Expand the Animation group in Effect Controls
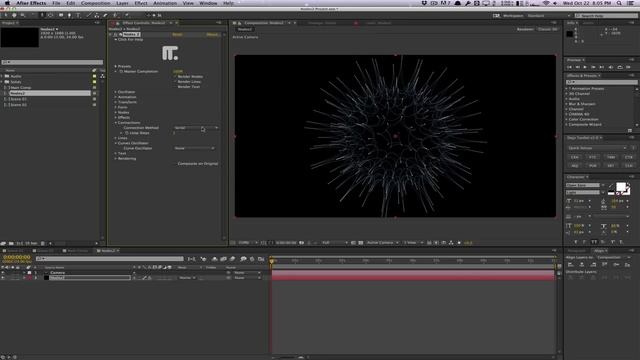 point(116,97)
